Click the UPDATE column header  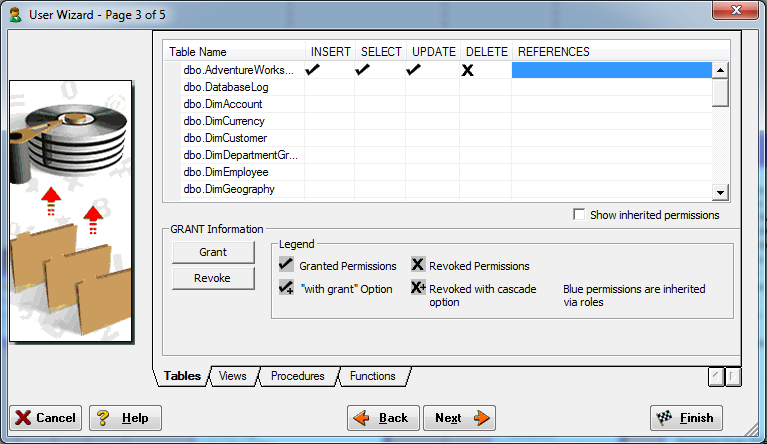(433, 52)
